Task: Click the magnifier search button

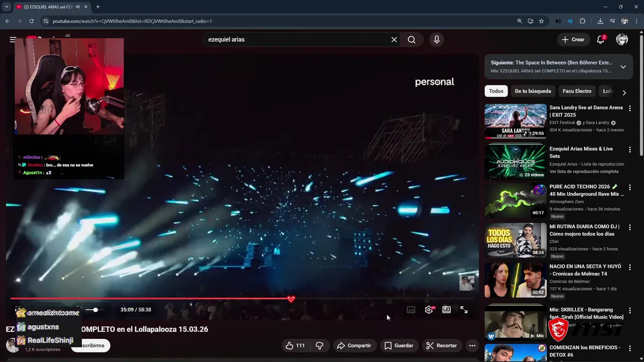Action: pyautogui.click(x=412, y=40)
